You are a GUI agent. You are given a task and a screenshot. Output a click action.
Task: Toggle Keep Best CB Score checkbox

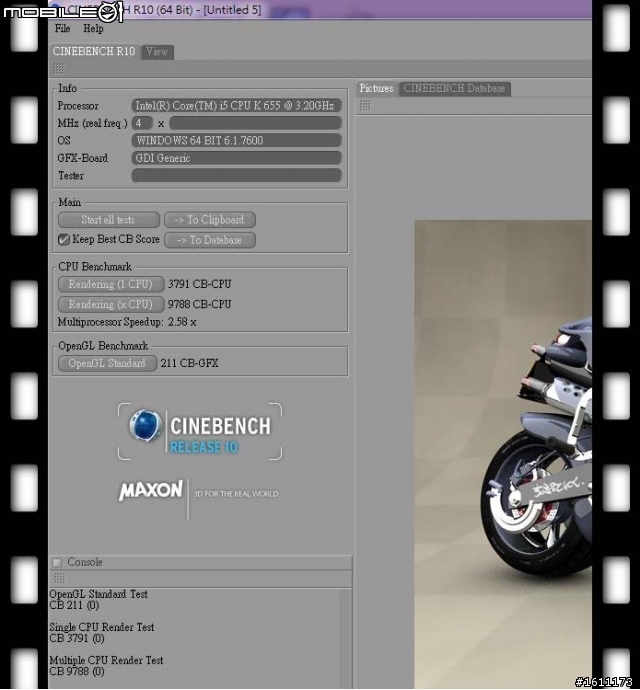click(x=64, y=239)
